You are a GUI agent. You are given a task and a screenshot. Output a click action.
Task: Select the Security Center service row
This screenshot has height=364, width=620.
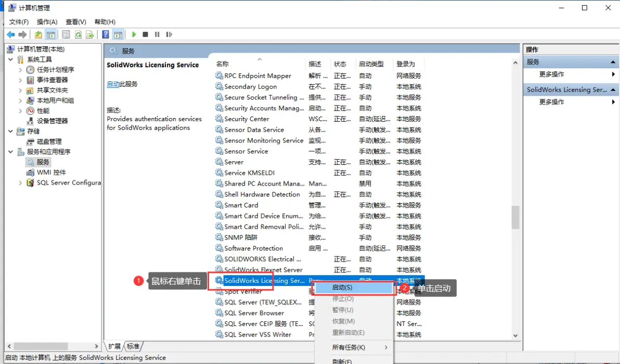pyautogui.click(x=318, y=119)
